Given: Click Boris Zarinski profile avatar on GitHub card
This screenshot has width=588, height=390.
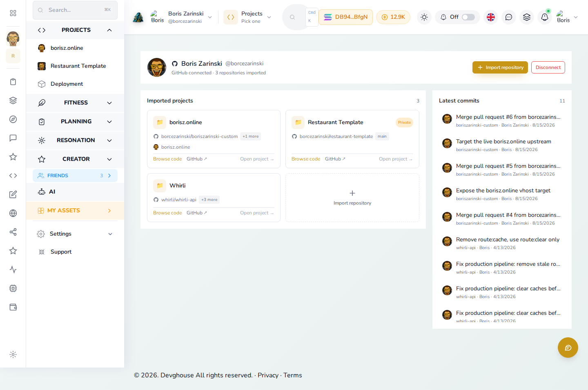Looking at the screenshot, I should point(157,67).
